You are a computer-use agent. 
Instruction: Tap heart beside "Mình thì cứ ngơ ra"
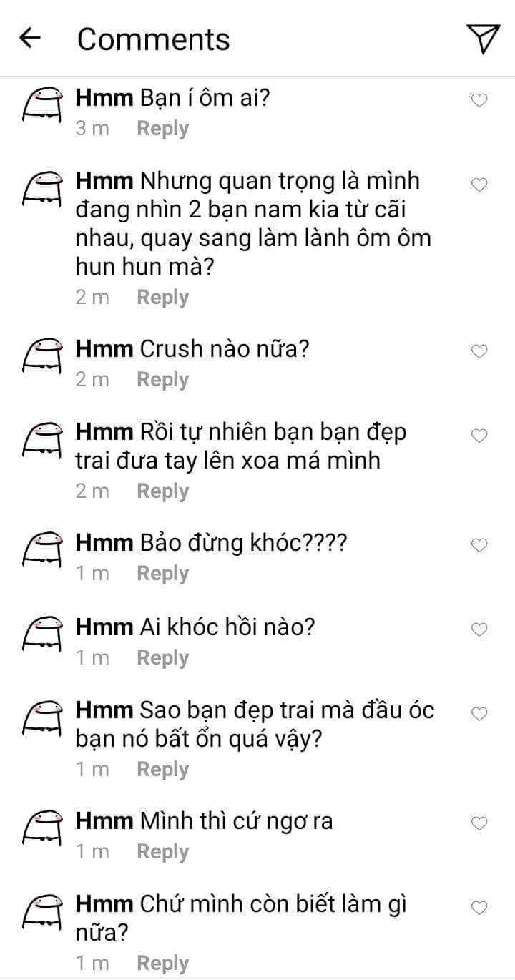[x=479, y=823]
